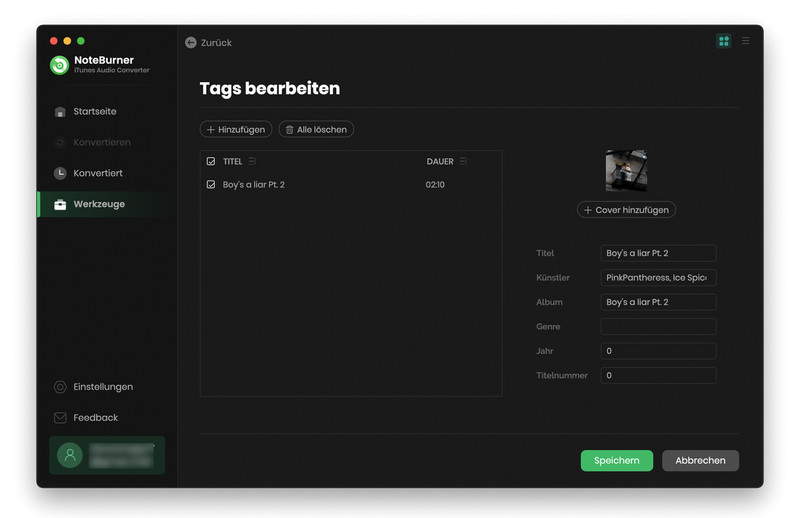The height and width of the screenshot is (518, 800).
Task: Open the hamburger menu icon
Action: [745, 40]
